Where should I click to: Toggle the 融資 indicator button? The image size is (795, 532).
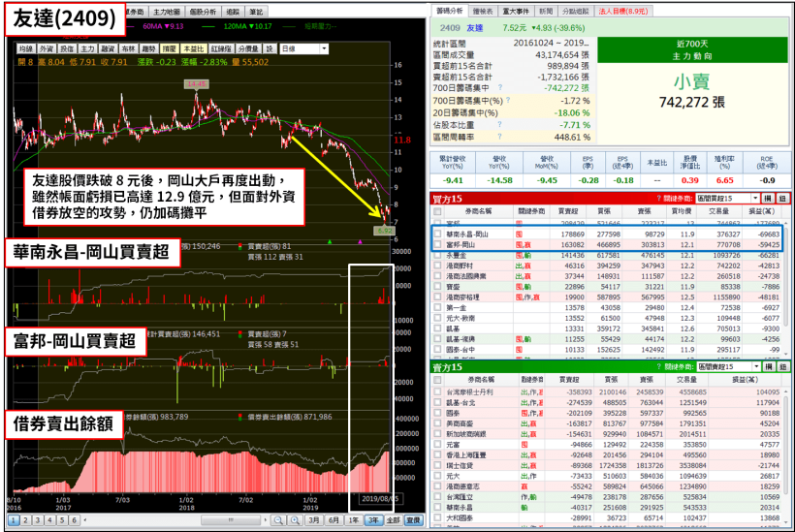click(108, 48)
